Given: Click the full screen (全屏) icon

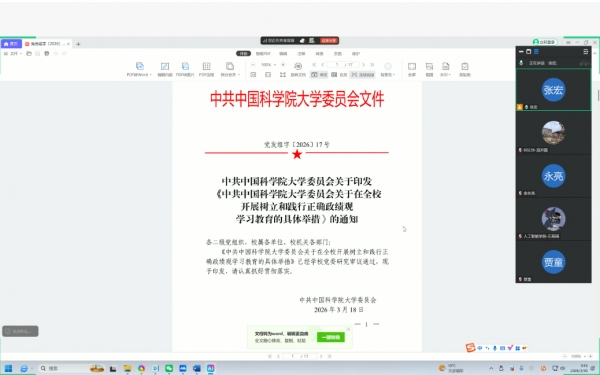Looking at the screenshot, I should (x=412, y=66).
